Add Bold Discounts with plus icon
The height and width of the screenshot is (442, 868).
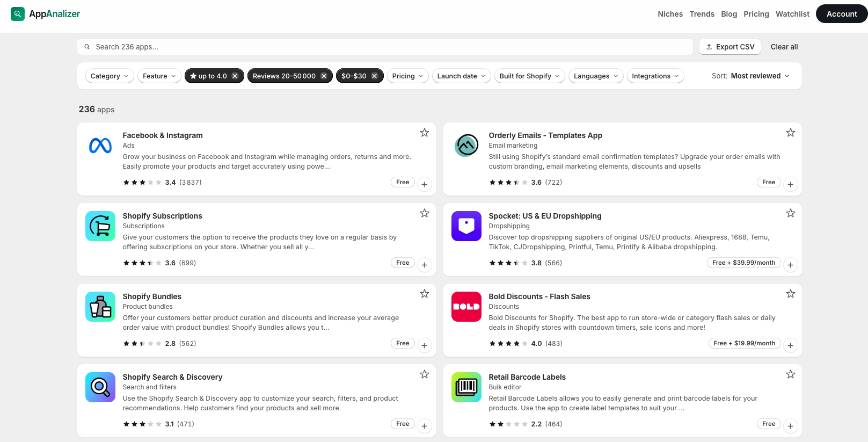(x=790, y=345)
